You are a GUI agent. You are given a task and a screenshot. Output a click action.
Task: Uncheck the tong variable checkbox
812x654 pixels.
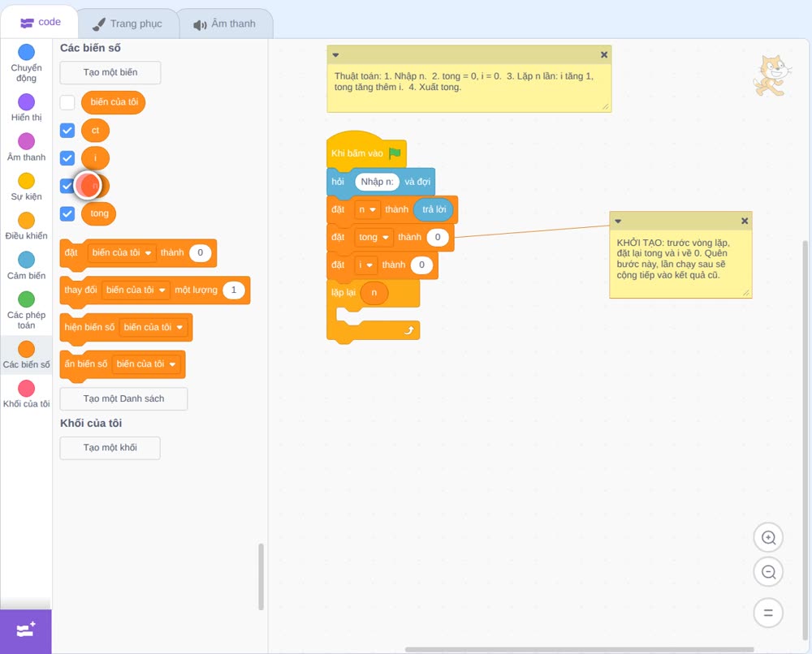click(67, 213)
